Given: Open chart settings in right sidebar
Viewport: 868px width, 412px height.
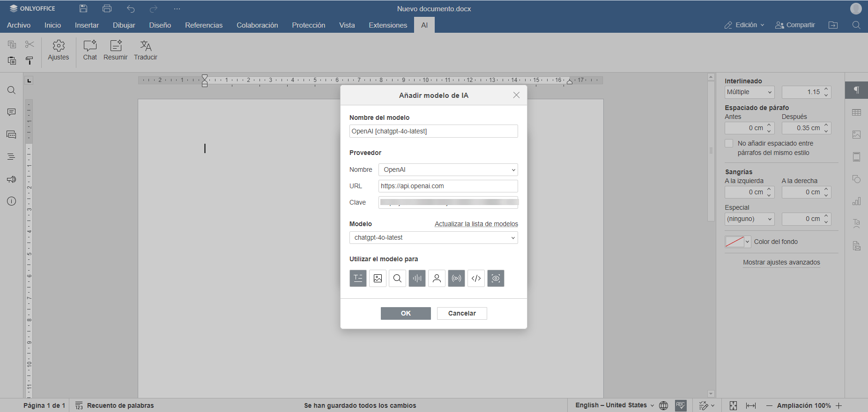Looking at the screenshot, I should tap(856, 201).
